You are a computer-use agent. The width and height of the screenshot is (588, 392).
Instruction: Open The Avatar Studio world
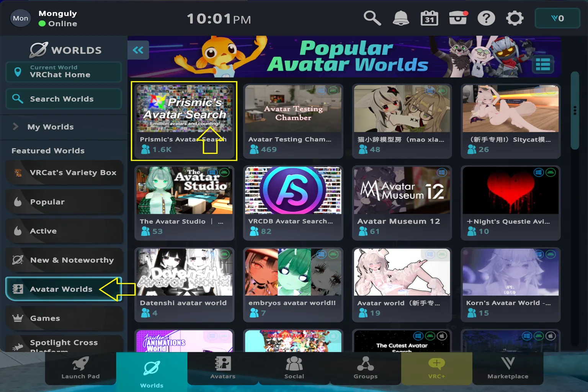click(x=184, y=203)
